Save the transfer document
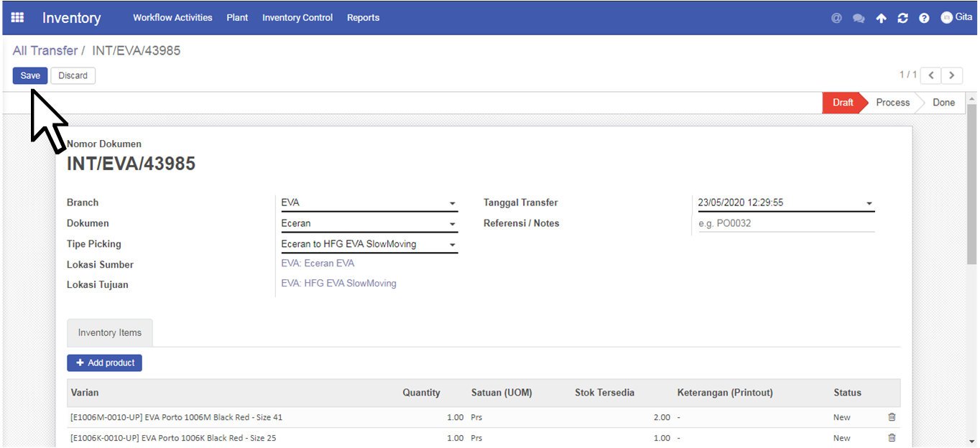Image resolution: width=980 pixels, height=448 pixels. click(x=30, y=75)
